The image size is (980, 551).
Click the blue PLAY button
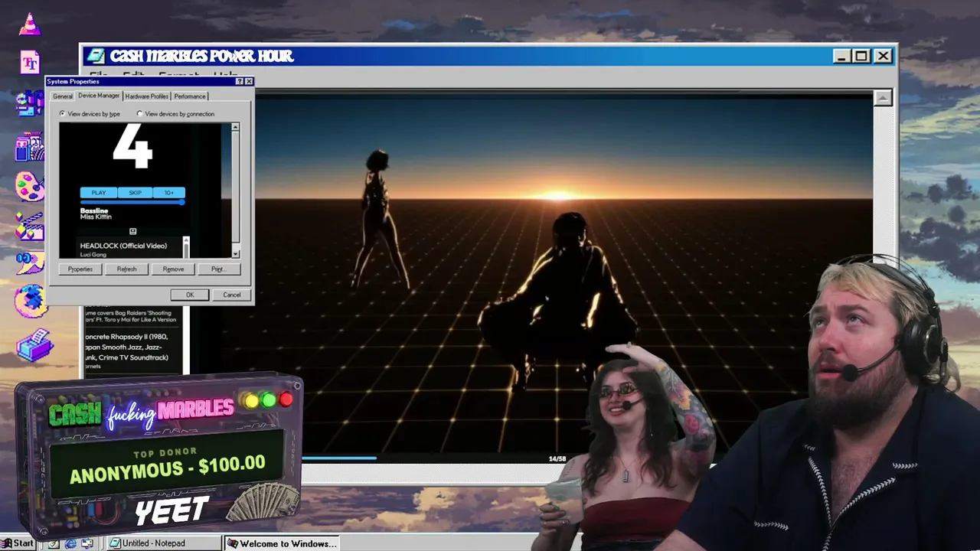click(99, 193)
